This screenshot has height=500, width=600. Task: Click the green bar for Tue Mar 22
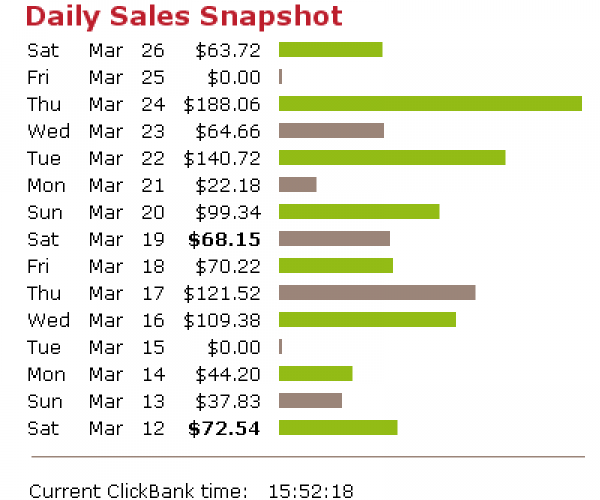tap(392, 158)
